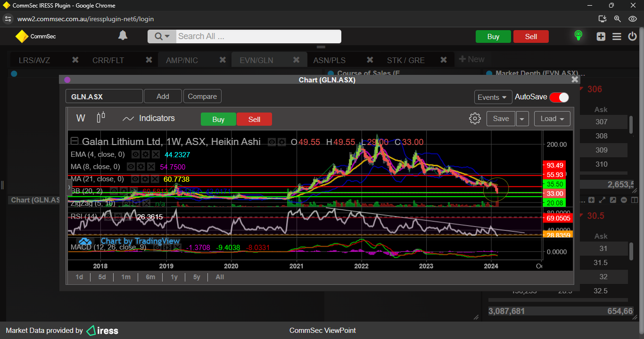Close the CRR/FLT tab
644x339 pixels.
(149, 60)
